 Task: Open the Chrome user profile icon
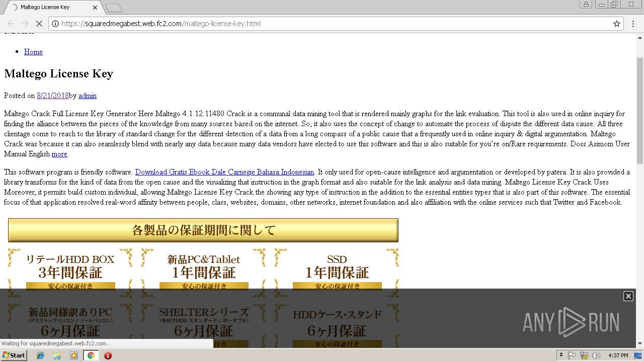[586, 4]
